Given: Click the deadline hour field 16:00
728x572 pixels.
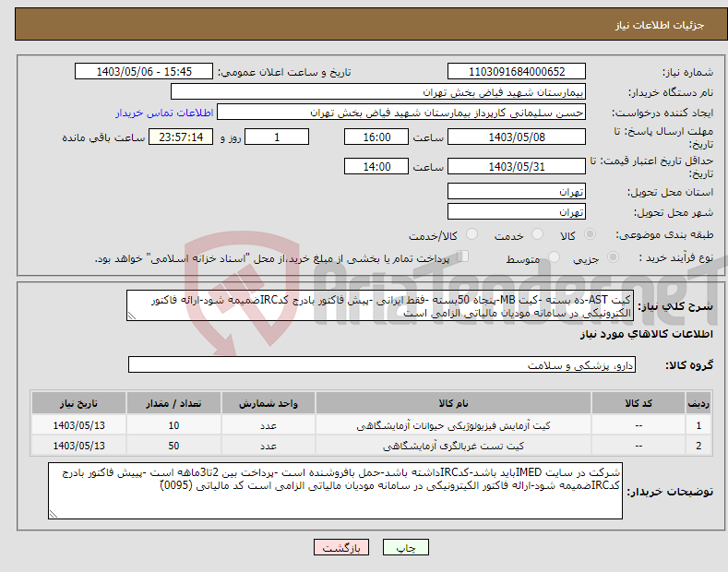Looking at the screenshot, I should [x=376, y=137].
